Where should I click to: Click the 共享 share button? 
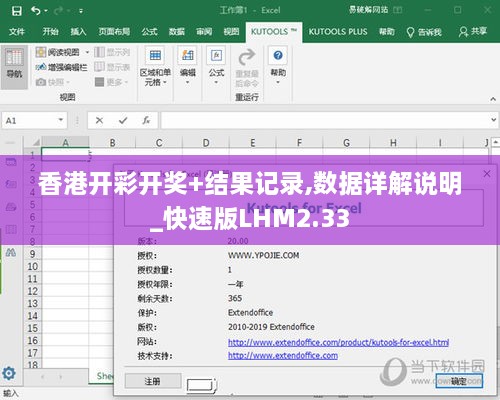(x=473, y=32)
